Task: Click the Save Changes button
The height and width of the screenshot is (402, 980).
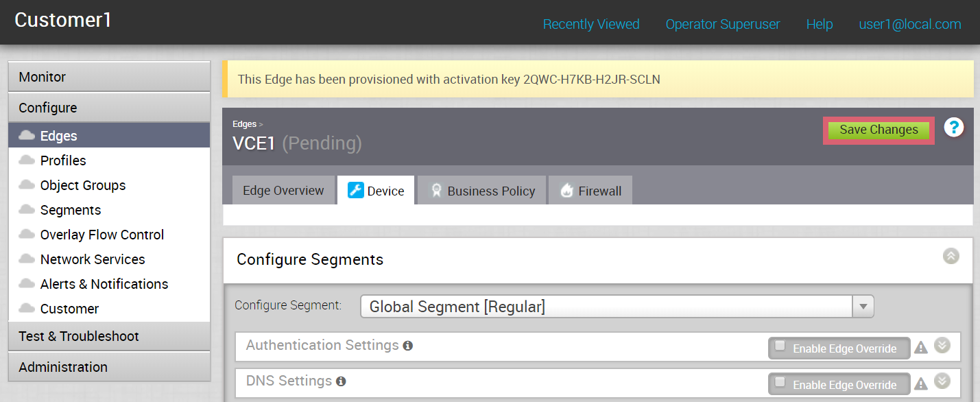Action: click(x=879, y=130)
